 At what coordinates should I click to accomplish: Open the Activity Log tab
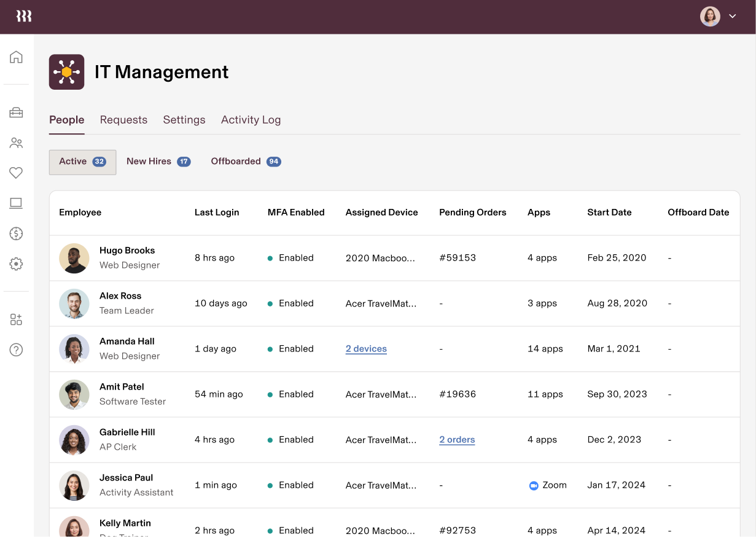[251, 120]
